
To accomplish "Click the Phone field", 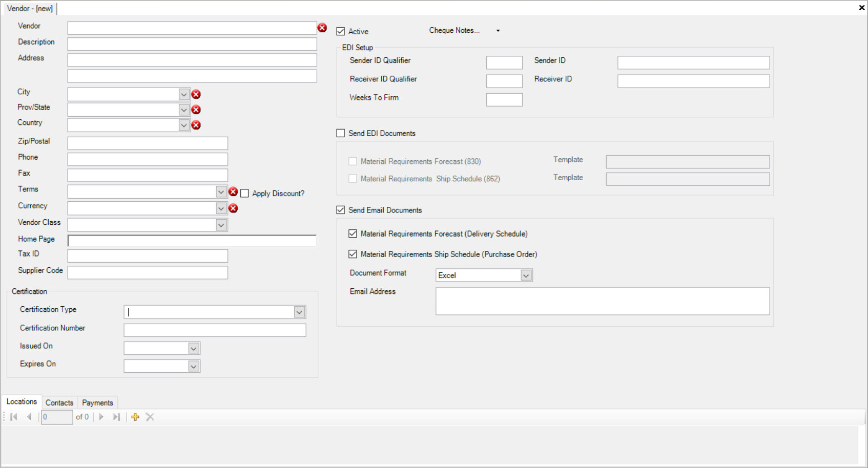I will click(148, 159).
